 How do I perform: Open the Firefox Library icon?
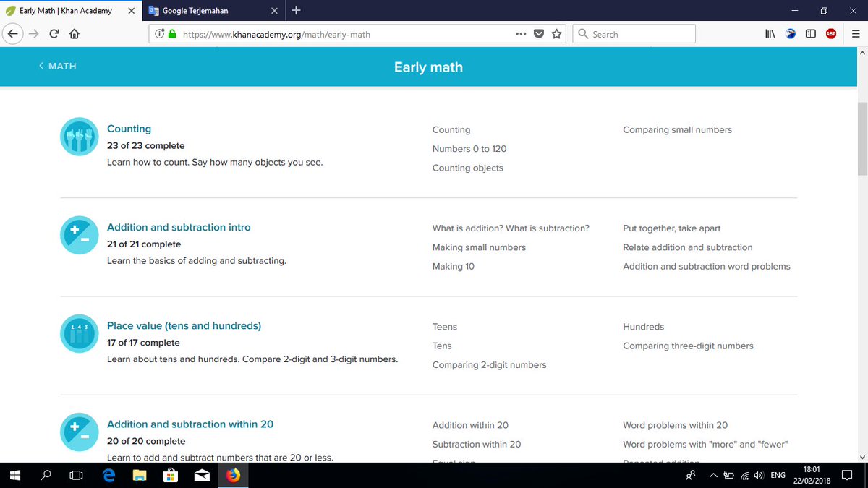771,34
